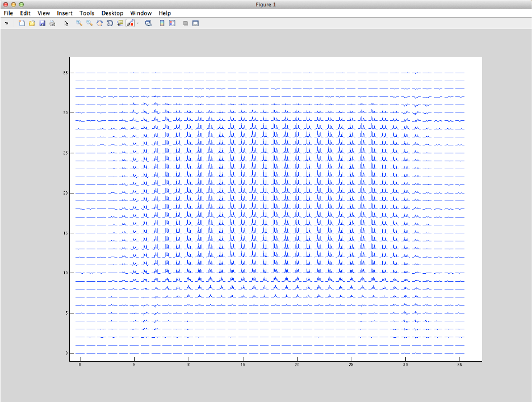This screenshot has width=532, height=402.
Task: Click the x-axis tick label 30
Action: (x=405, y=365)
